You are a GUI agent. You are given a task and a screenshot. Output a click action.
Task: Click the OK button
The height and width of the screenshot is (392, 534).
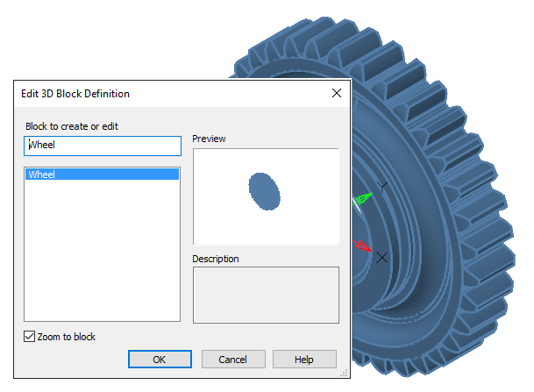(x=159, y=359)
